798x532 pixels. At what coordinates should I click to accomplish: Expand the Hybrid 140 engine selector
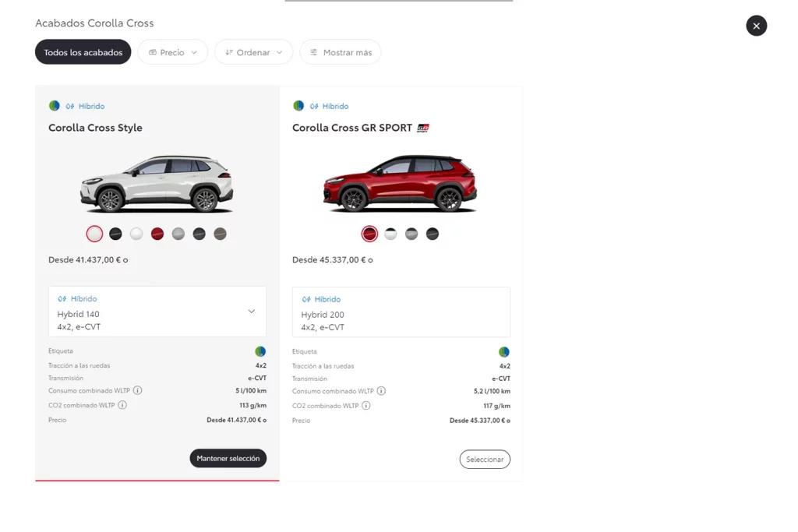157,312
